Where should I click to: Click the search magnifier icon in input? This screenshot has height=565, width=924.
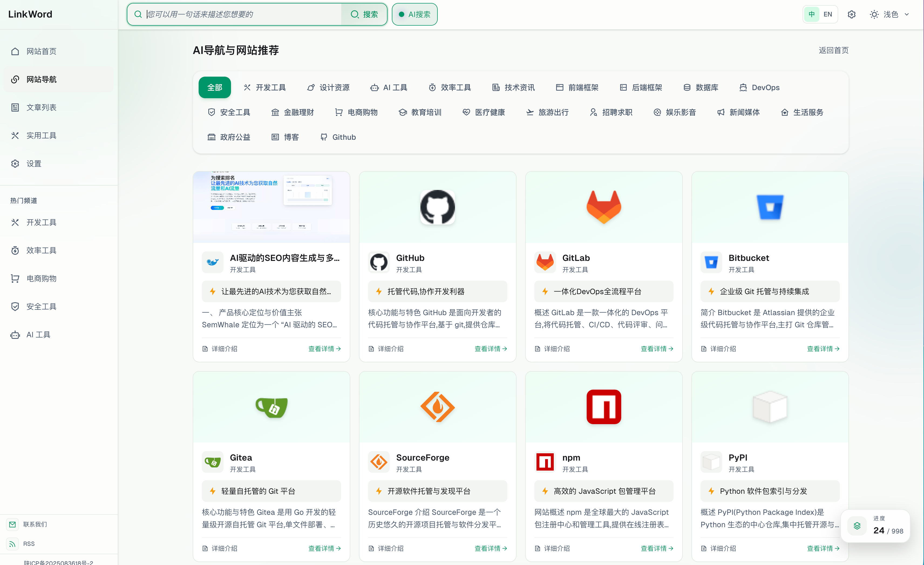138,14
